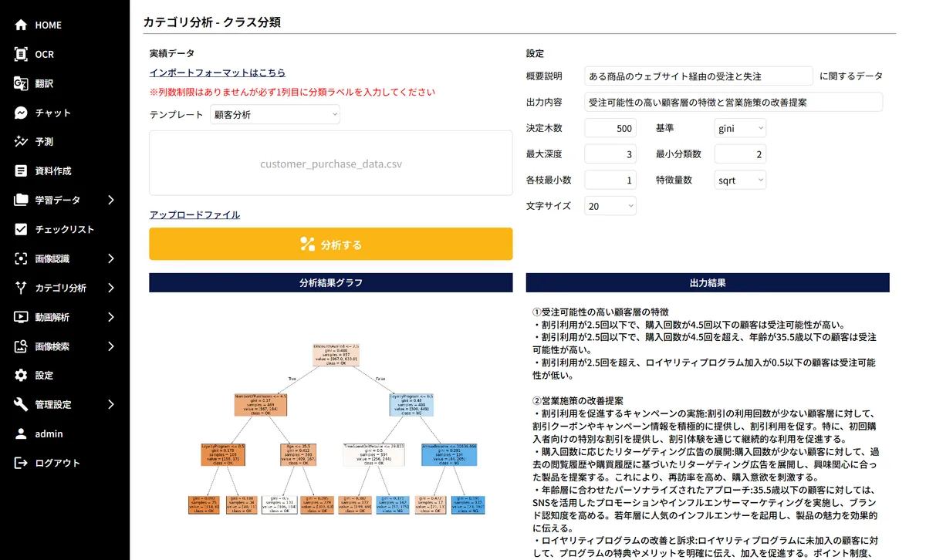Viewport: 926px width, 560px height.
Task: Click the チャット messenger icon
Action: [x=21, y=113]
